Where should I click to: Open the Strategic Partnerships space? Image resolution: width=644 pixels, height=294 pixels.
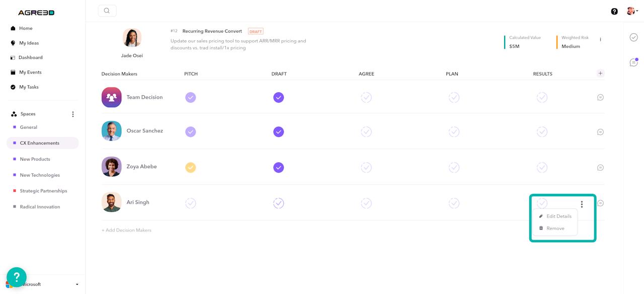(x=43, y=191)
